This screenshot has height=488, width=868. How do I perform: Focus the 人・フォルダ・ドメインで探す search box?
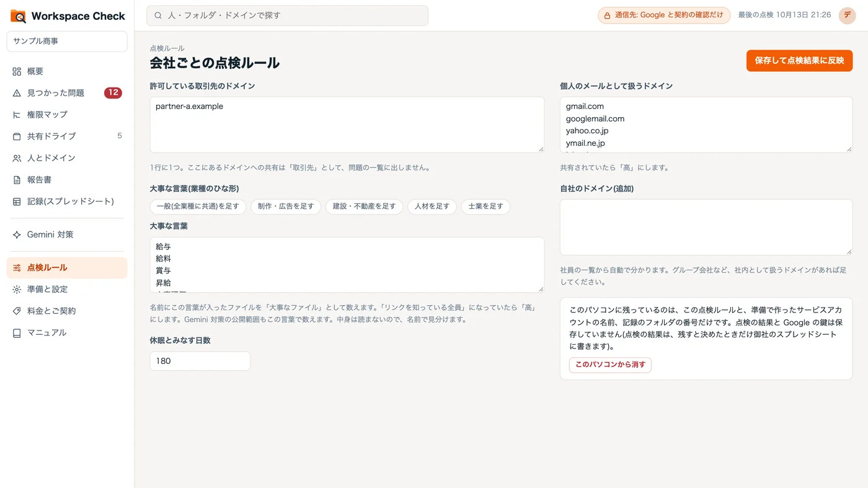287,16
